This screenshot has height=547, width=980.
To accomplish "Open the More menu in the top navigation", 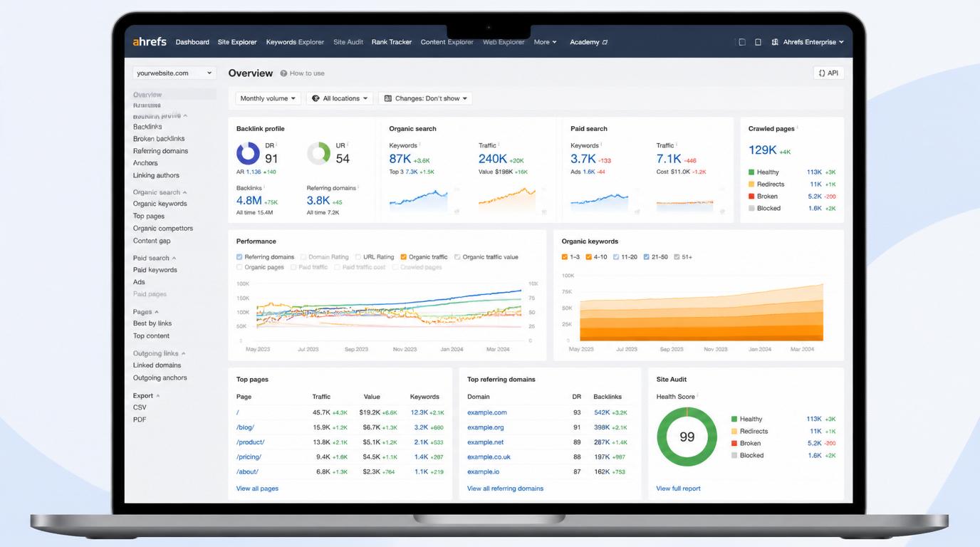I will [x=545, y=42].
